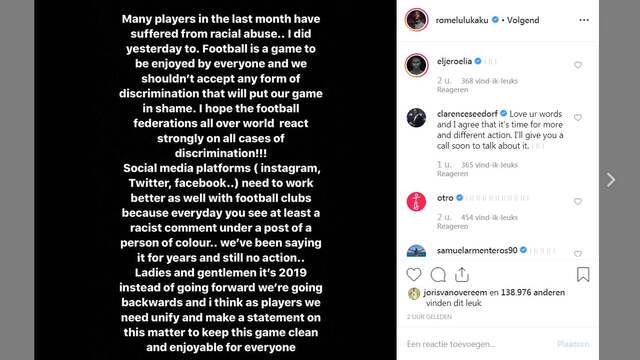Like otro's comment heart
The height and width of the screenshot is (360, 640).
(x=578, y=201)
